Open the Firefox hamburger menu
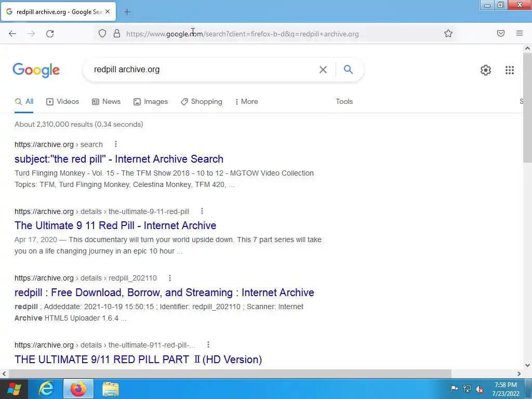This screenshot has width=532, height=399. click(520, 33)
